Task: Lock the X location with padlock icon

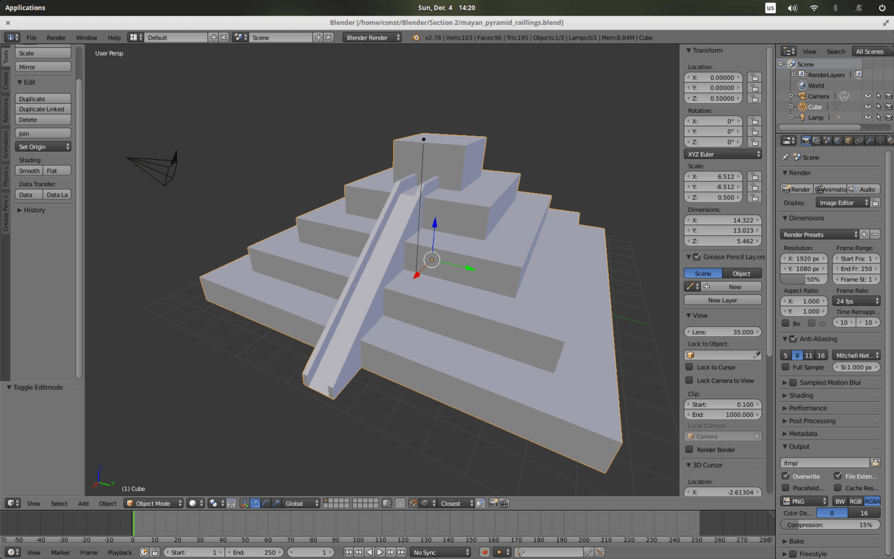Action: coord(755,77)
